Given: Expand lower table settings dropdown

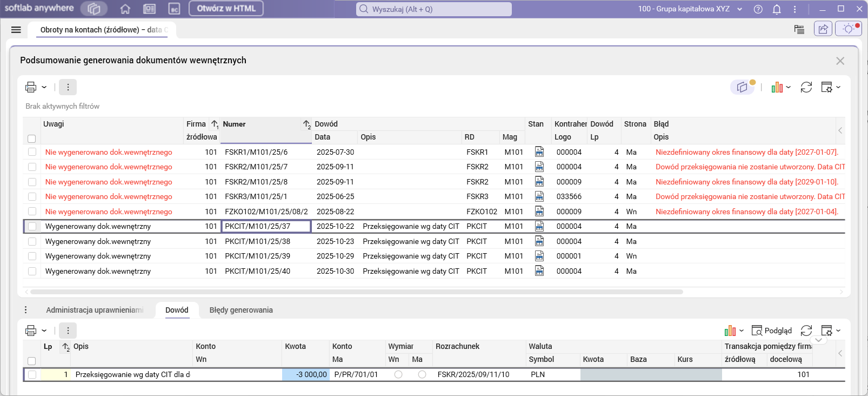Looking at the screenshot, I should pyautogui.click(x=838, y=331).
